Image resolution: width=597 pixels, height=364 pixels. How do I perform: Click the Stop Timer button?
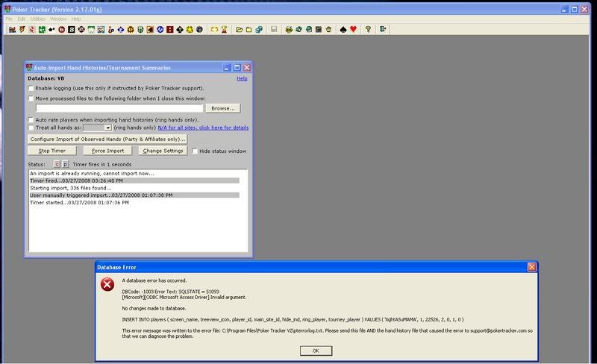coord(52,151)
